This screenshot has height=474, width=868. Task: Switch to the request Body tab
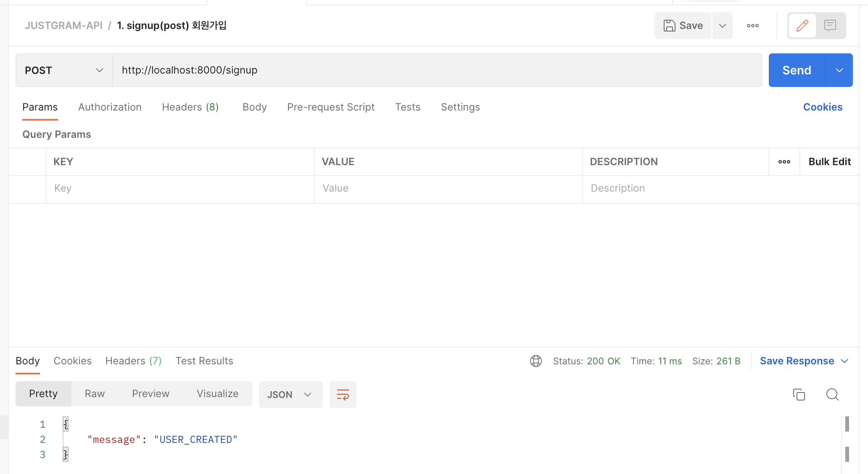(254, 107)
